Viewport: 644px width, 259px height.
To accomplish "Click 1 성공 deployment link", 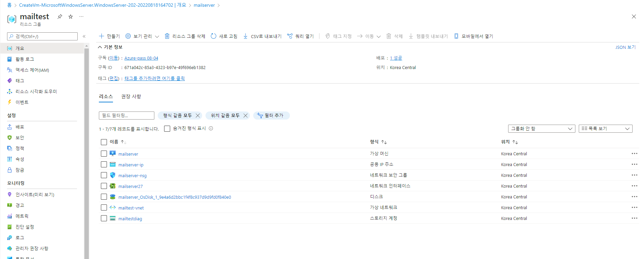I will pyautogui.click(x=396, y=58).
